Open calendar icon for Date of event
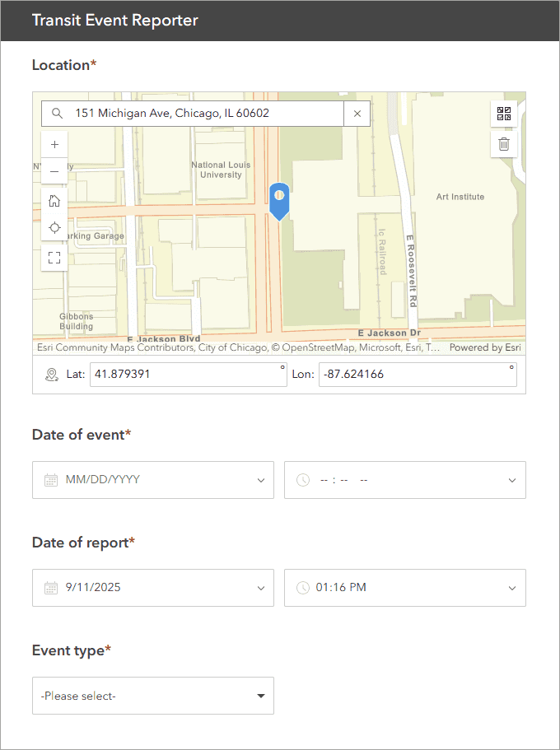The height and width of the screenshot is (750, 560). point(51,480)
